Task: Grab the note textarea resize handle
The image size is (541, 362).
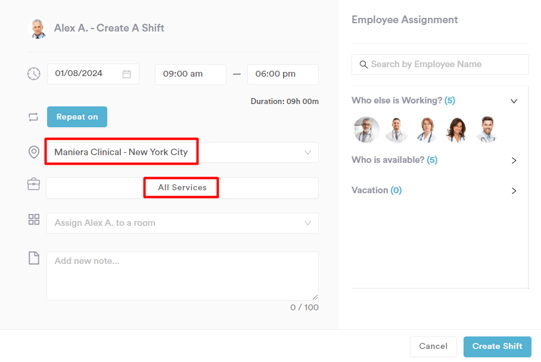Action: pyautogui.click(x=315, y=297)
